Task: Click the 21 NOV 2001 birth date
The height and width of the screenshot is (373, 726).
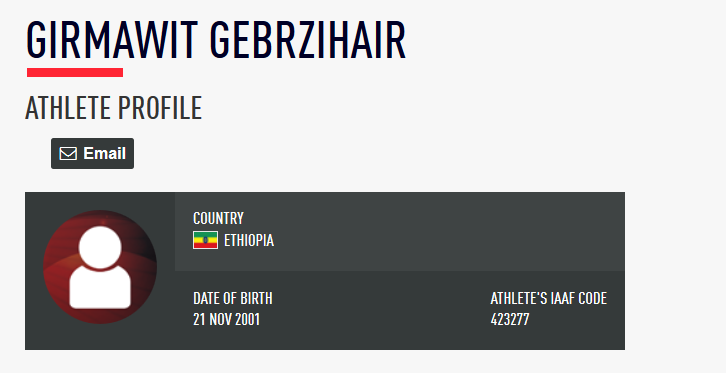Action: (x=226, y=319)
